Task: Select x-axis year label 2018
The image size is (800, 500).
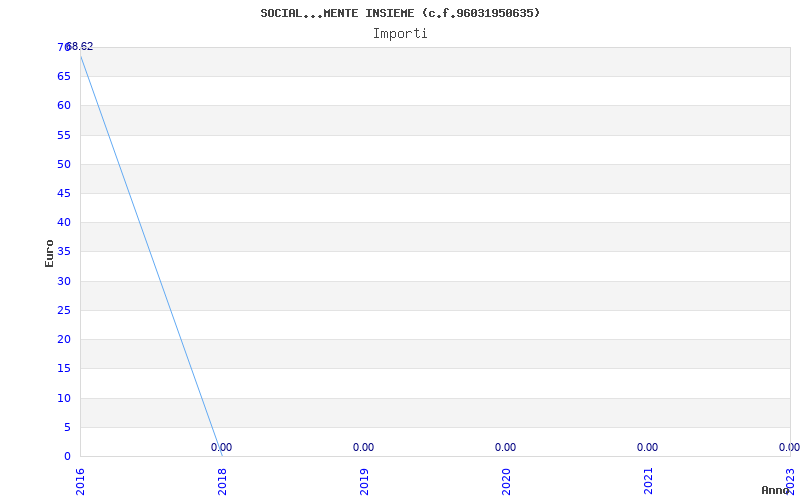Action: point(222,482)
